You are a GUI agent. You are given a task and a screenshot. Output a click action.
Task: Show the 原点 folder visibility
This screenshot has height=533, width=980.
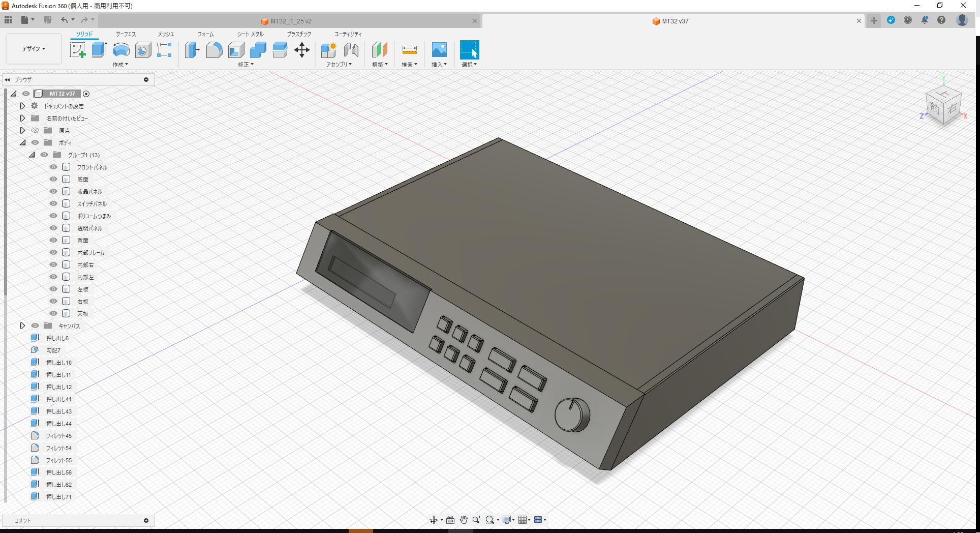point(35,130)
